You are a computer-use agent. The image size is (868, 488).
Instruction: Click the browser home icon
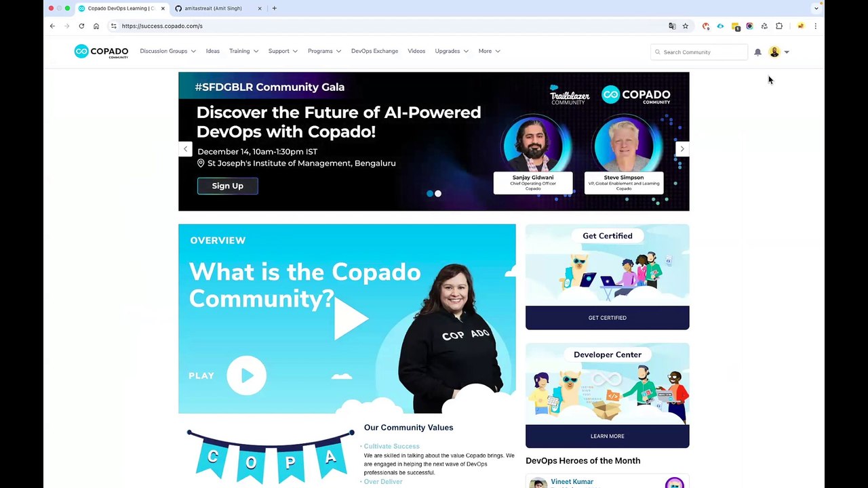pos(96,26)
